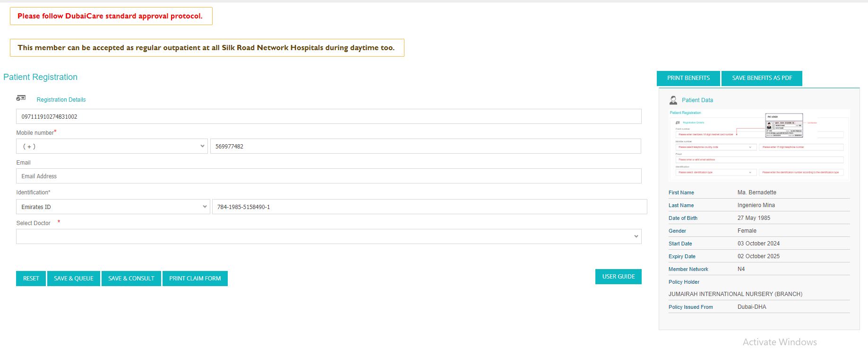Image resolution: width=868 pixels, height=349 pixels.
Task: Click the Dubai-DHA policy issued value
Action: click(752, 307)
